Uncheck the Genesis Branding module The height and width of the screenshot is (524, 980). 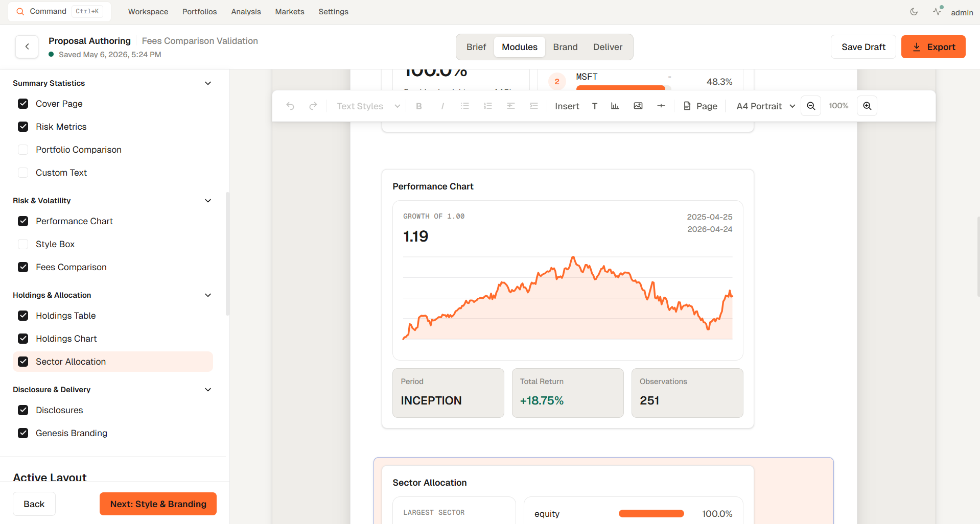(23, 433)
